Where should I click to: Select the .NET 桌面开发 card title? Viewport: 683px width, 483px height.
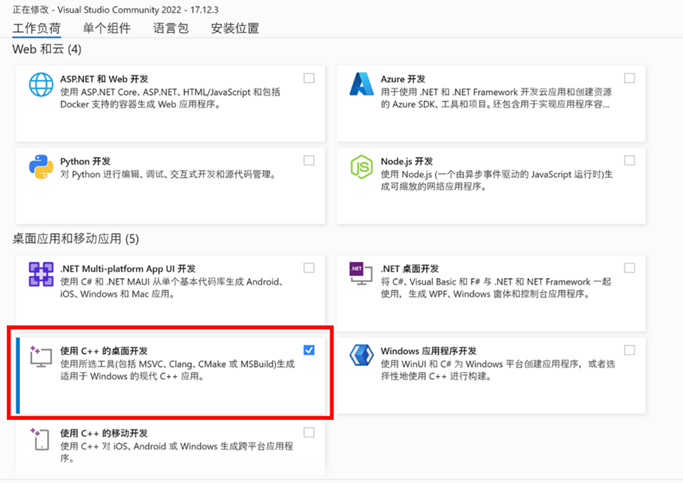(409, 269)
